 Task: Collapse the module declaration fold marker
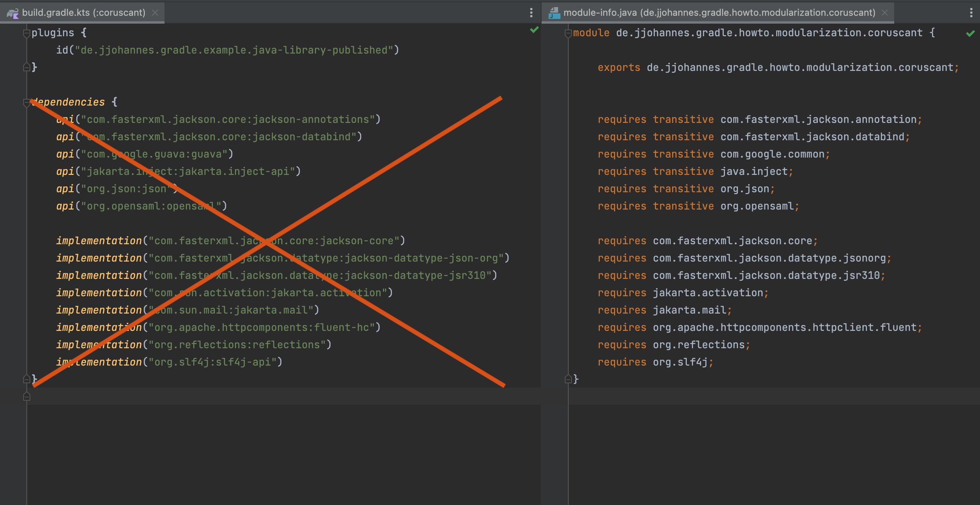568,33
